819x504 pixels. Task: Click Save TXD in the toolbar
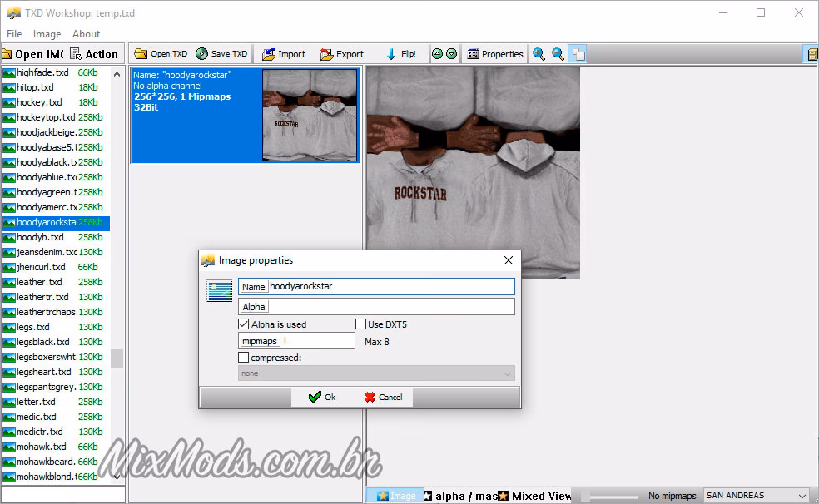221,54
